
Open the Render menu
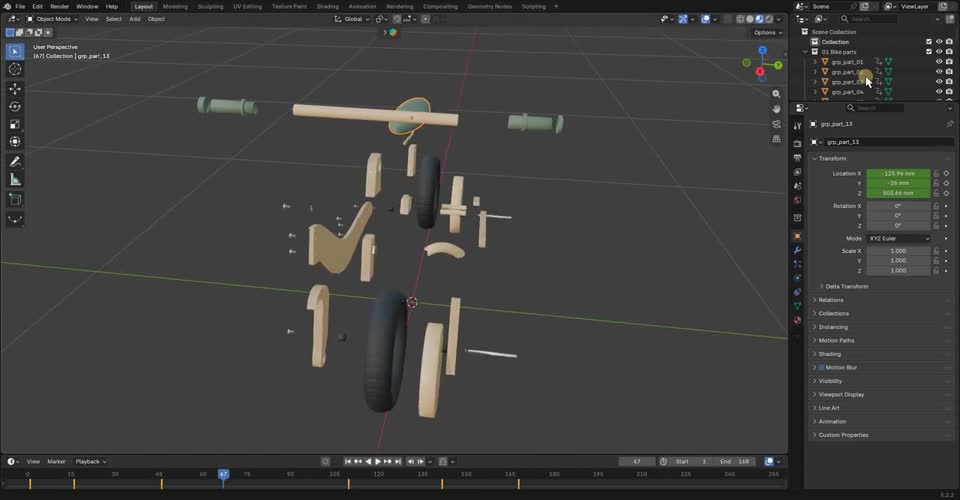tap(59, 6)
